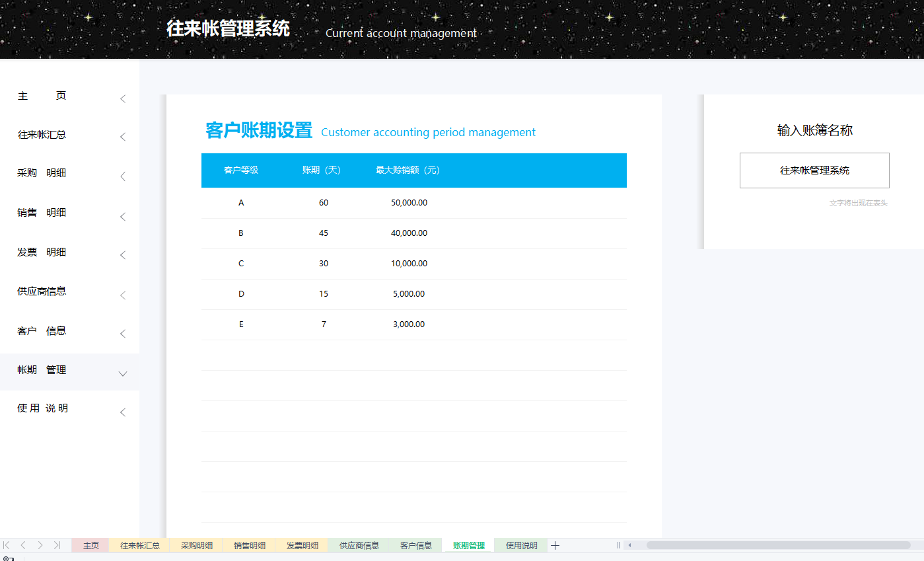Screen dimensions: 924x561
Task: Select the row for customer grade A
Action: 413,202
